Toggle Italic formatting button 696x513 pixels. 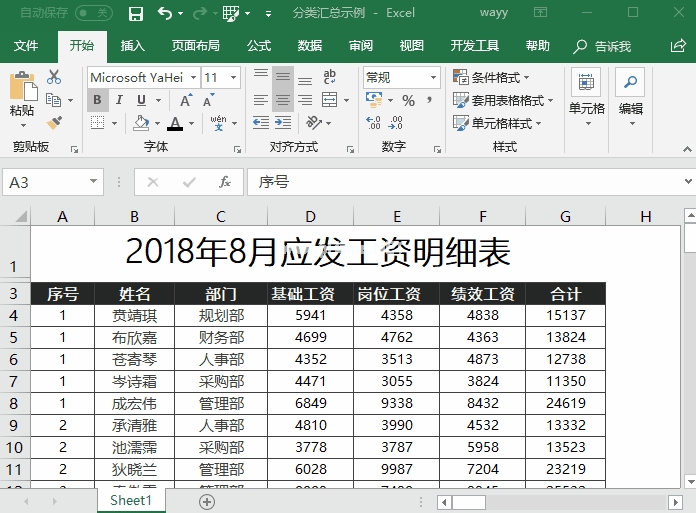pos(119,100)
